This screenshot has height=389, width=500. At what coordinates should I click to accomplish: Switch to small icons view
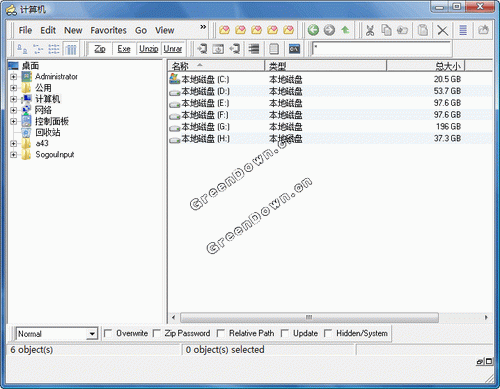pyautogui.click(x=38, y=49)
